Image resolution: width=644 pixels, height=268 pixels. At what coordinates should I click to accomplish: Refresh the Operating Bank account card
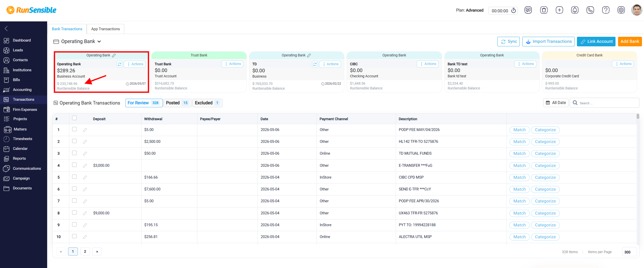click(119, 64)
